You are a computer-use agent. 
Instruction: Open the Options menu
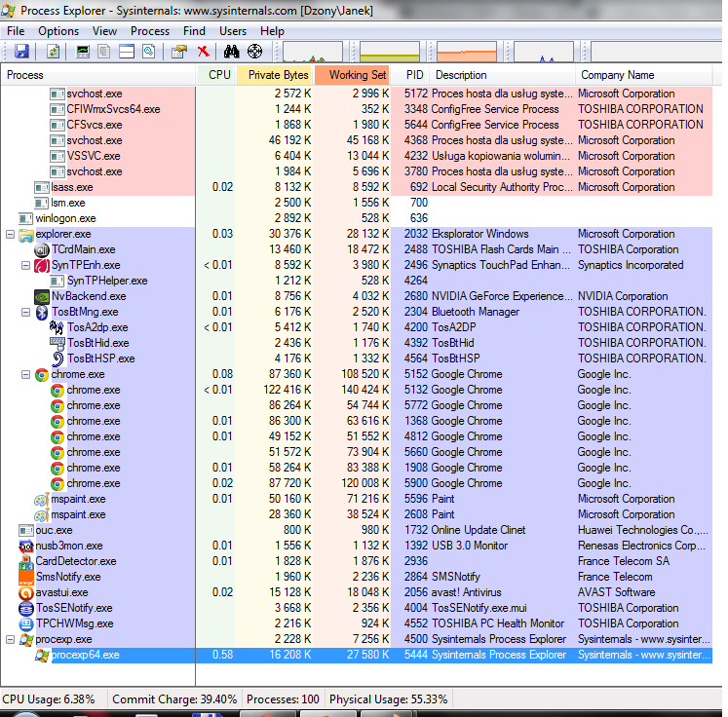coord(58,31)
